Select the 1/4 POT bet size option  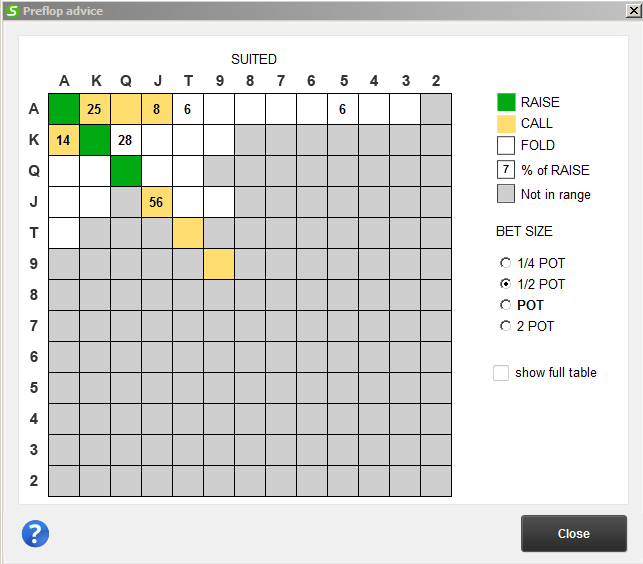click(x=506, y=263)
